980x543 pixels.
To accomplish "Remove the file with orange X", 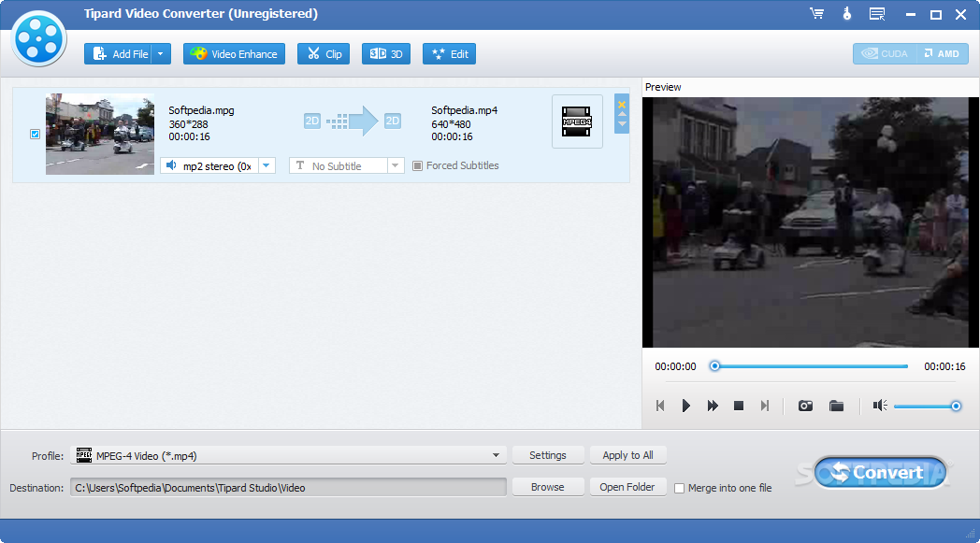I will pyautogui.click(x=622, y=105).
